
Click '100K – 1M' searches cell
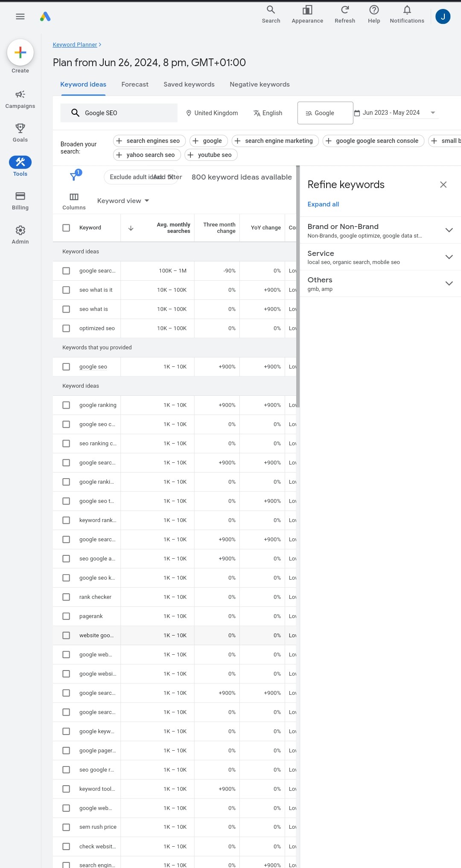pos(172,271)
